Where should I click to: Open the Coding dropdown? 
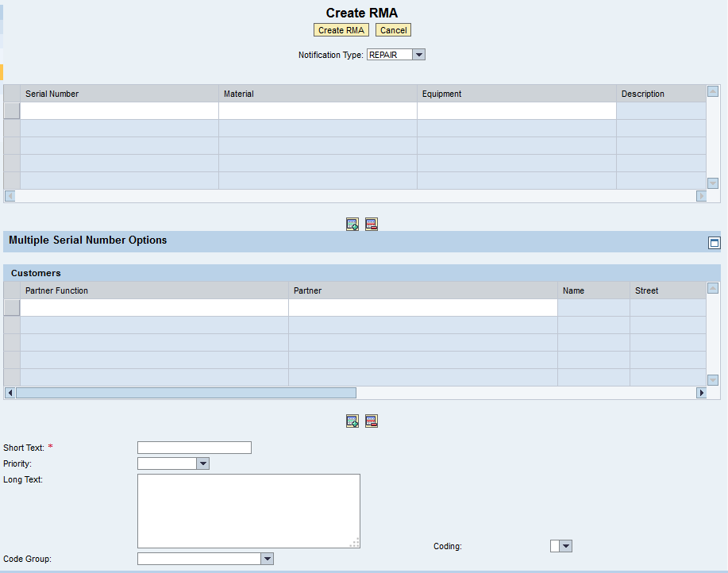[565, 546]
